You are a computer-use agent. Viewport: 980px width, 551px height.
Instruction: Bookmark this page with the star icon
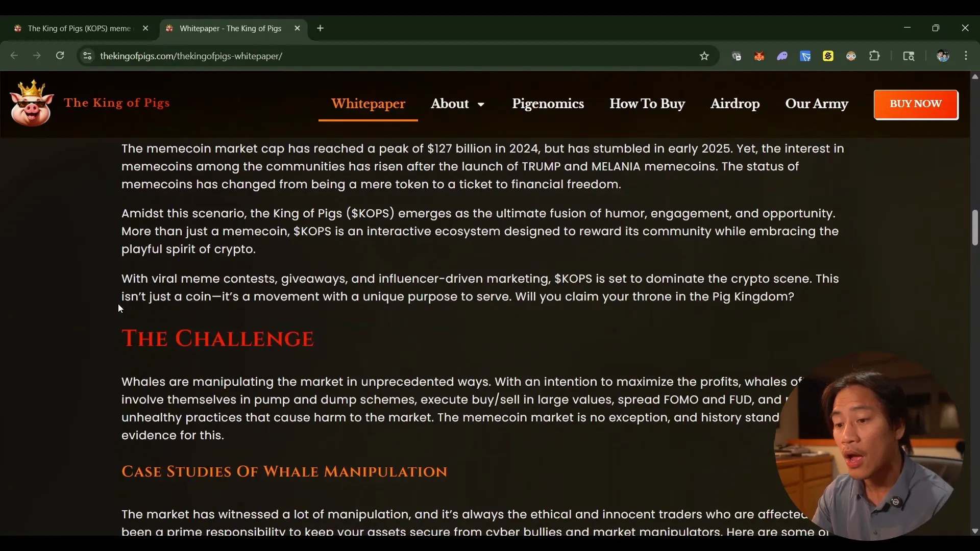(x=704, y=56)
